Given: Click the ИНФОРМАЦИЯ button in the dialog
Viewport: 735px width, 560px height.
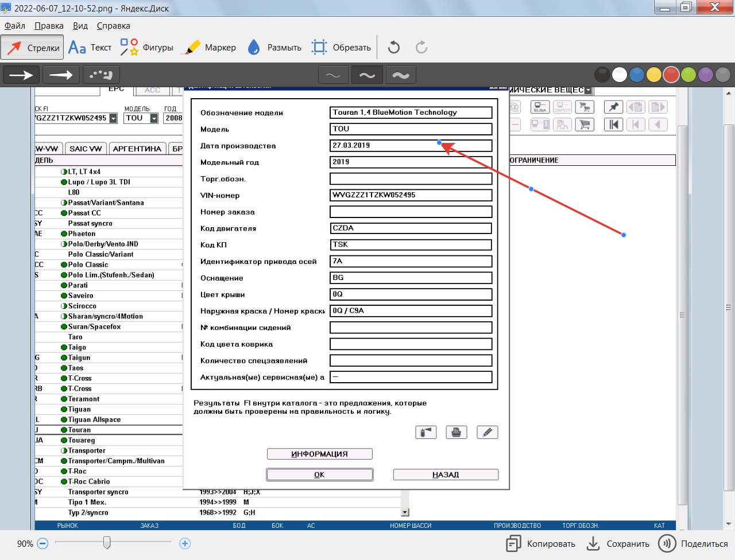Looking at the screenshot, I should point(320,454).
